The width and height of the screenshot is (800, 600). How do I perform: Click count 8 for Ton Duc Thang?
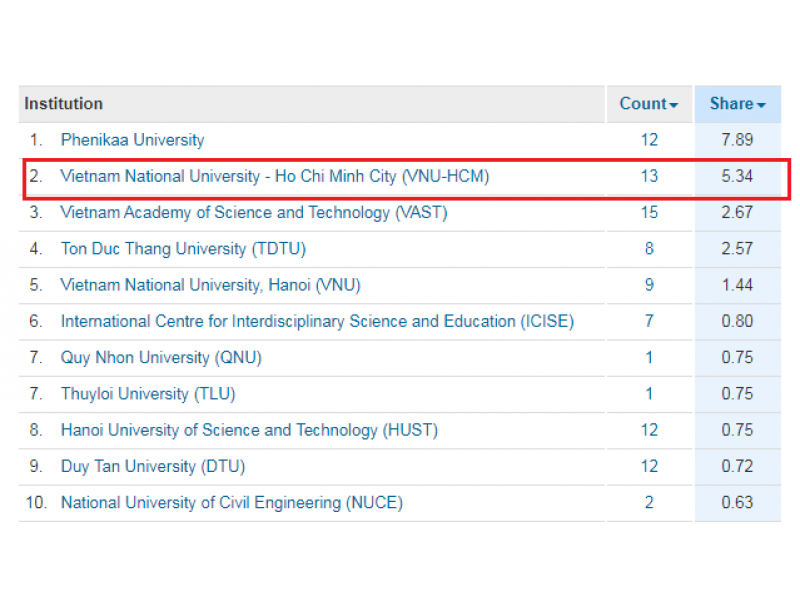pyautogui.click(x=649, y=248)
